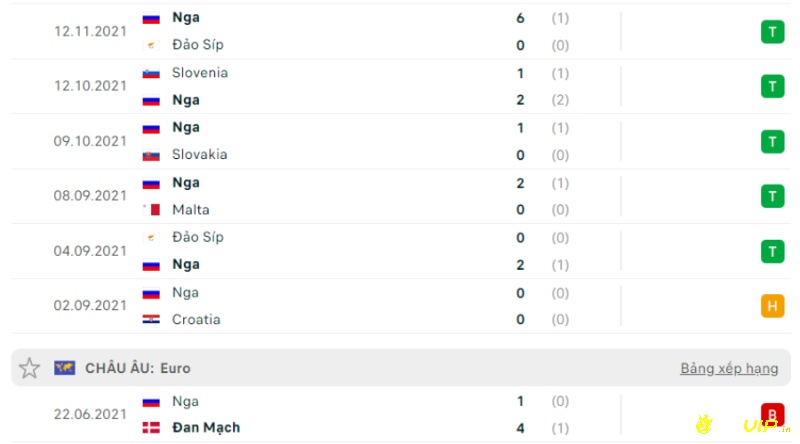Click the Denmark flag icon

pyautogui.click(x=151, y=428)
